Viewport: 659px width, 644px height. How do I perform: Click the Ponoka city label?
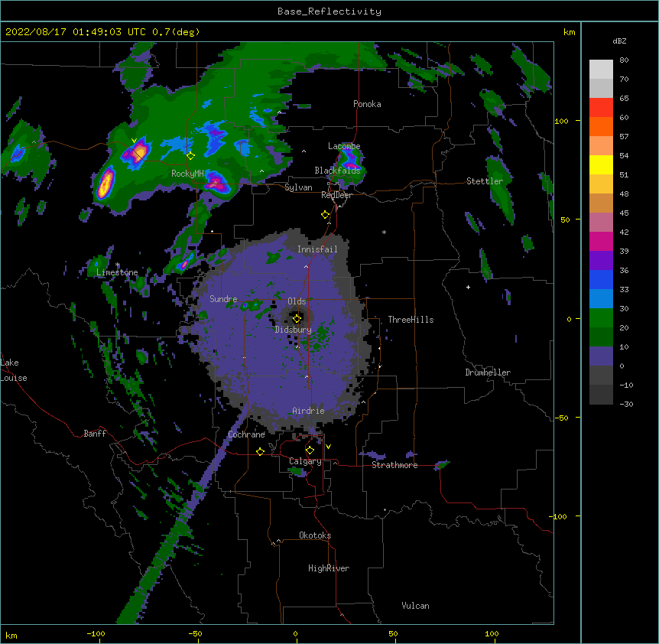(367, 104)
